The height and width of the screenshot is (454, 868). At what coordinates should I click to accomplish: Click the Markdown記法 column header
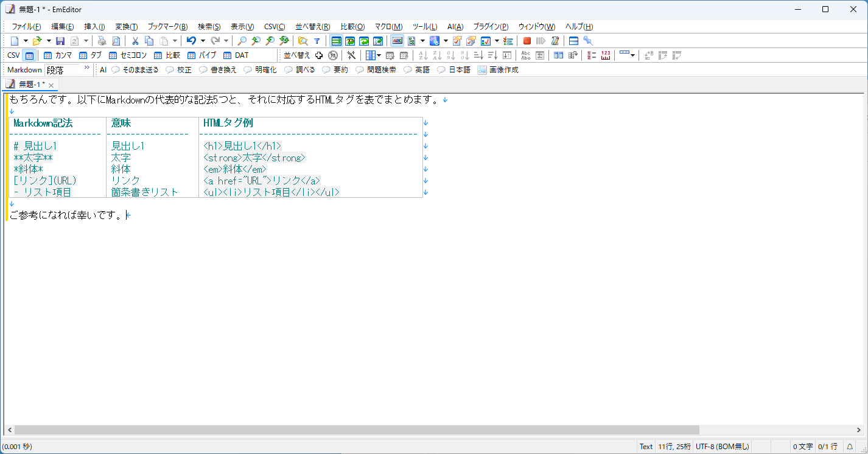43,123
